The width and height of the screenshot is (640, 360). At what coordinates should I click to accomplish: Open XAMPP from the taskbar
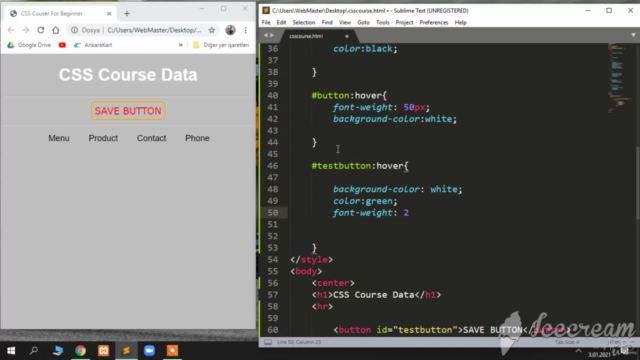click(x=103, y=351)
